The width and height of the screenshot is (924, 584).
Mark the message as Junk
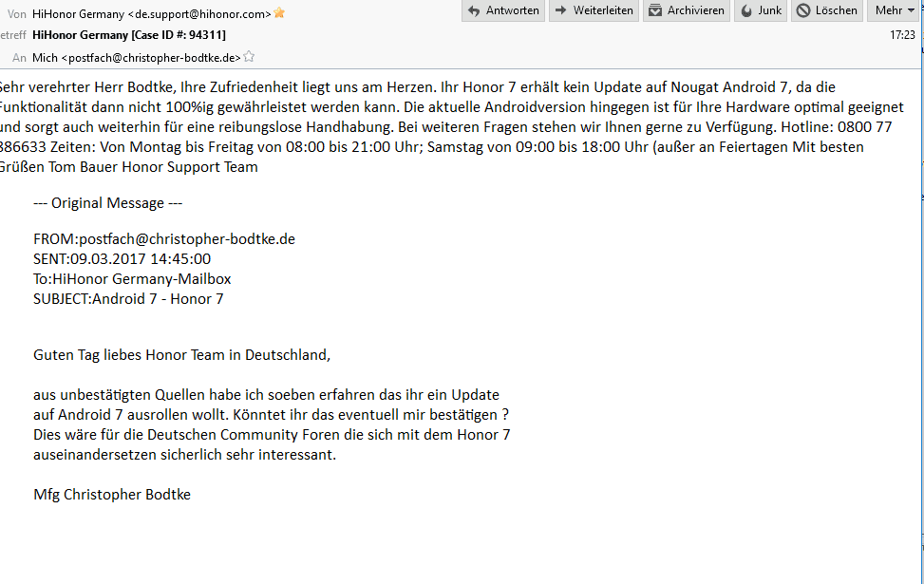point(760,10)
